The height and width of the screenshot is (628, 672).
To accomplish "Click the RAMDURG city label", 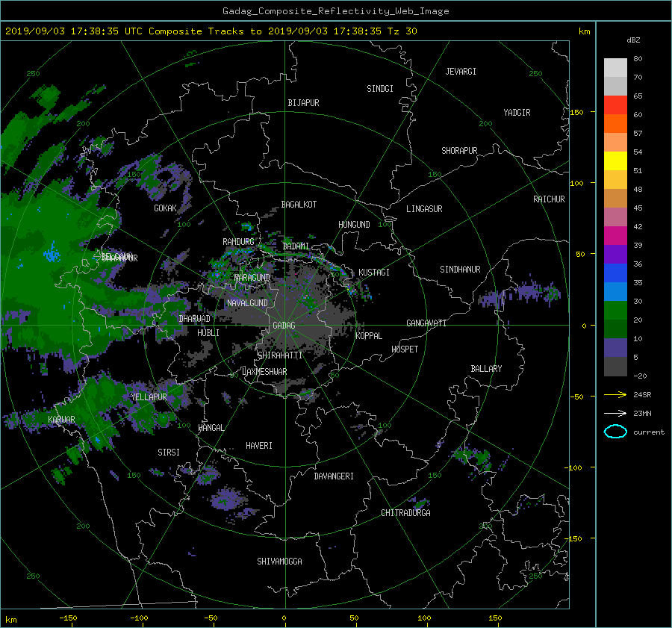I will click(238, 242).
